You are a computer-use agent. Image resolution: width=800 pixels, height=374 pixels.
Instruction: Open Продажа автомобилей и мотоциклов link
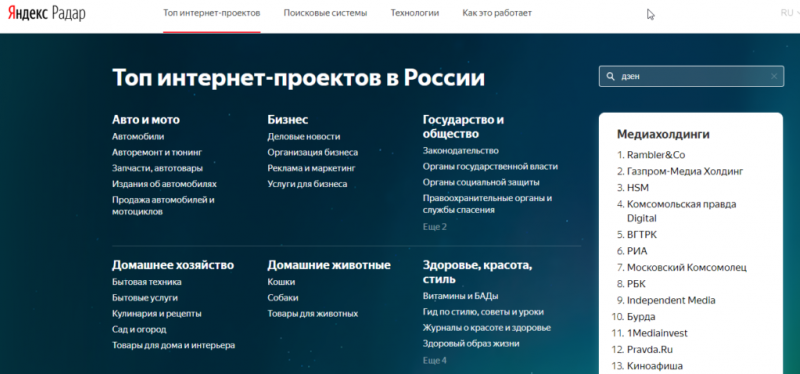(x=163, y=206)
